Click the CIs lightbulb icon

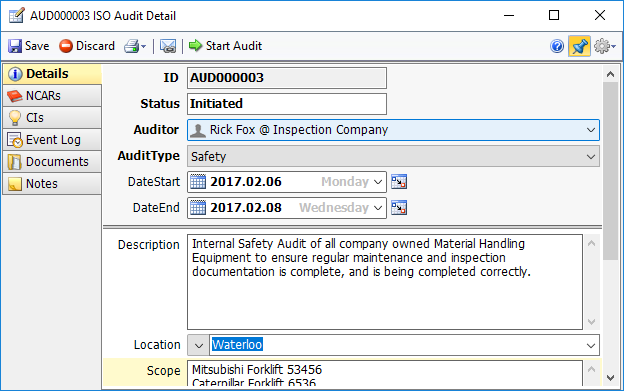pos(15,118)
